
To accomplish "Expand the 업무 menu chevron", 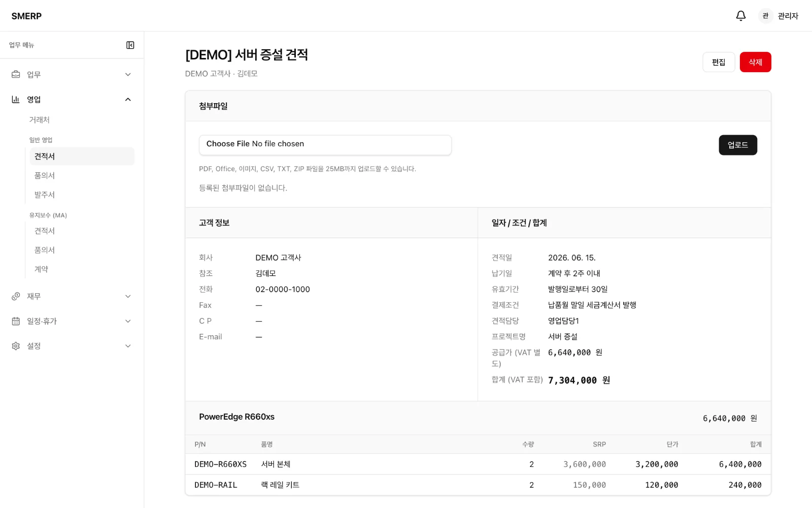I will point(128,75).
